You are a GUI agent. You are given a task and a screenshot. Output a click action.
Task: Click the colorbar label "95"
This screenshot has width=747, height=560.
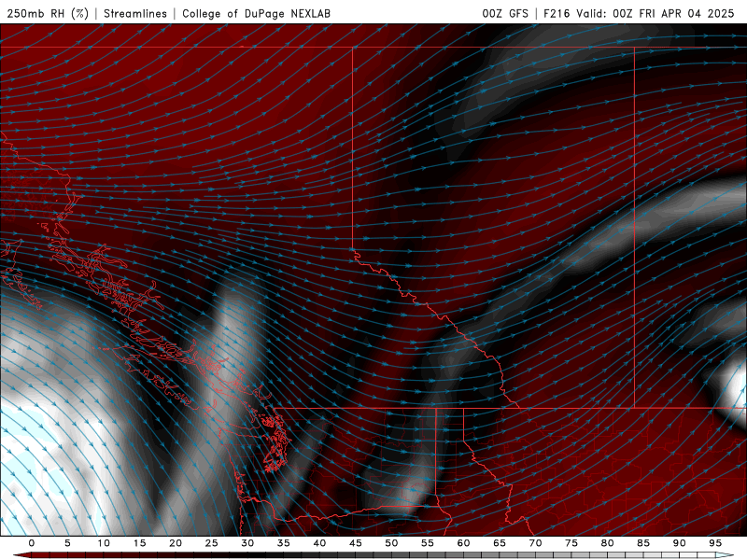[x=715, y=543]
